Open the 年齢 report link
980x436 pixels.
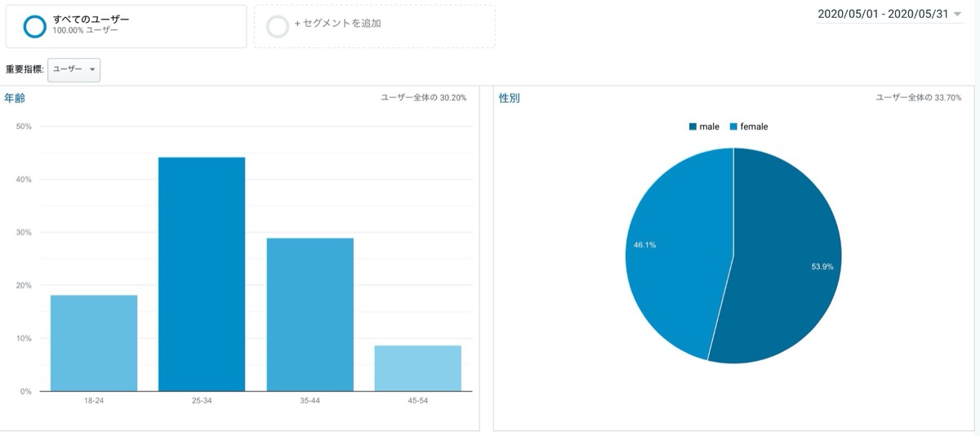(x=15, y=98)
